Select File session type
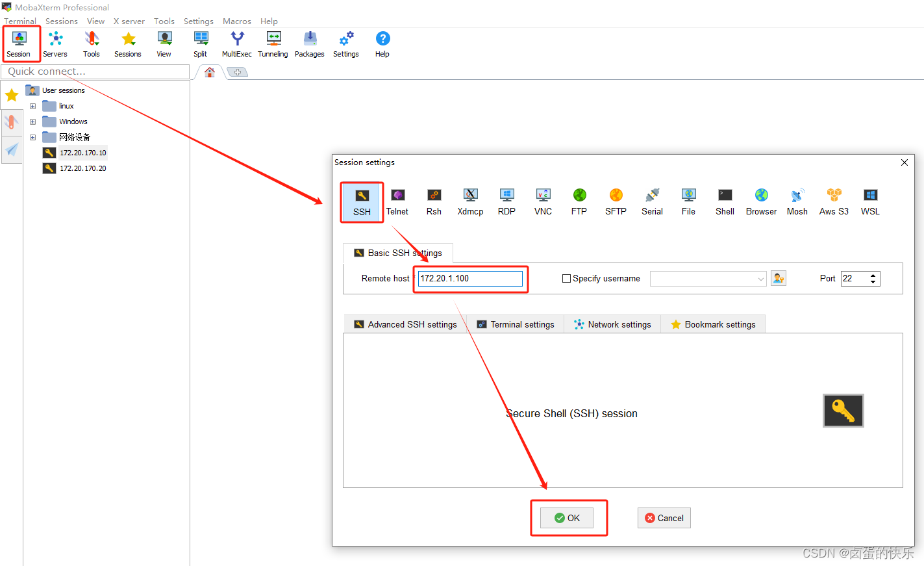The height and width of the screenshot is (566, 924). pyautogui.click(x=688, y=203)
